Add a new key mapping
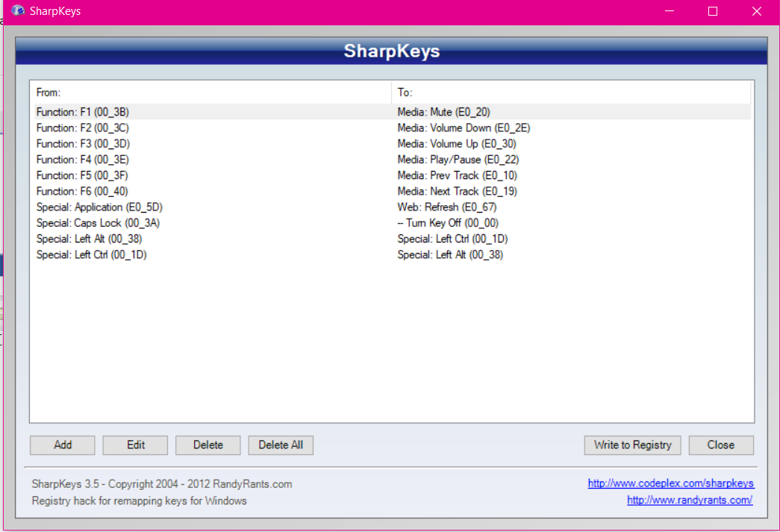The height and width of the screenshot is (532, 780). pyautogui.click(x=63, y=445)
